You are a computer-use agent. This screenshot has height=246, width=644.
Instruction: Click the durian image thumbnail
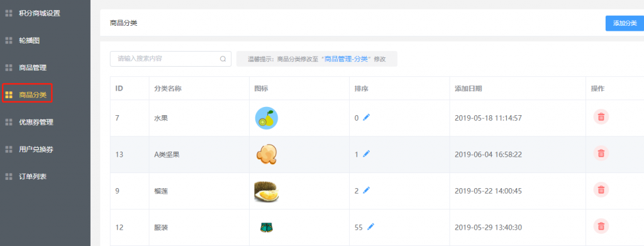pyautogui.click(x=267, y=191)
